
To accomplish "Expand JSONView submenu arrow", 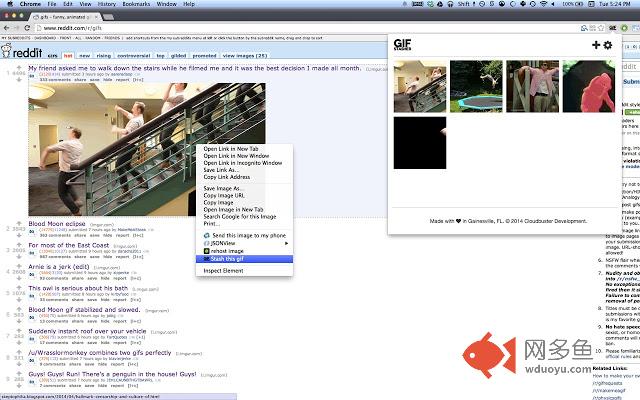I will (287, 243).
